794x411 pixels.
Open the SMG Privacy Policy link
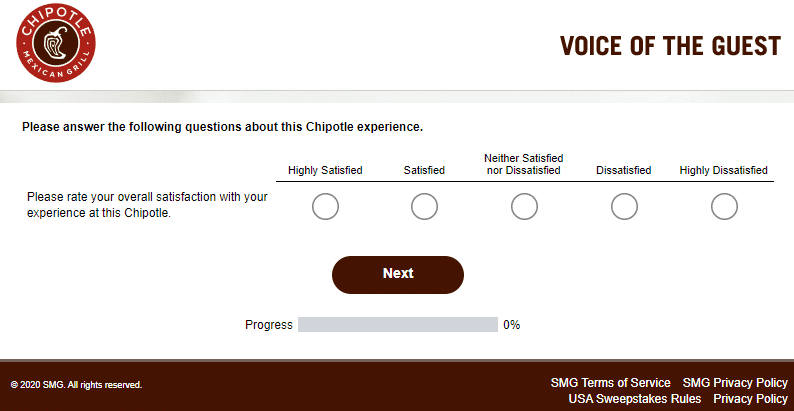(735, 383)
